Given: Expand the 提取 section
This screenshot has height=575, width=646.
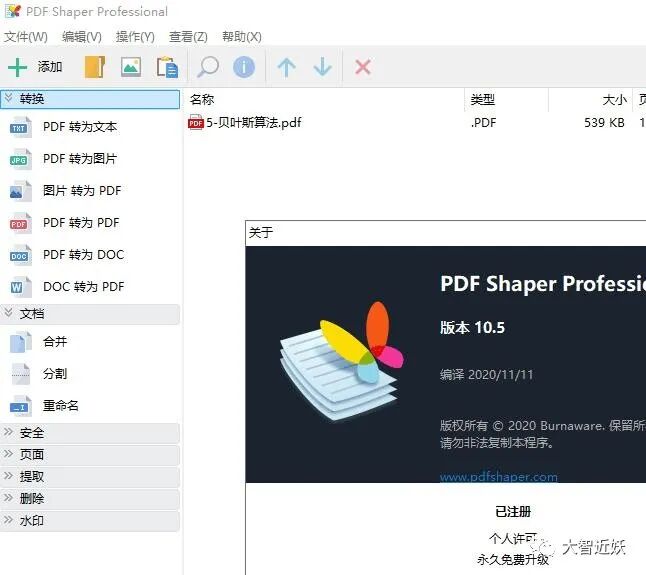Looking at the screenshot, I should (90, 477).
